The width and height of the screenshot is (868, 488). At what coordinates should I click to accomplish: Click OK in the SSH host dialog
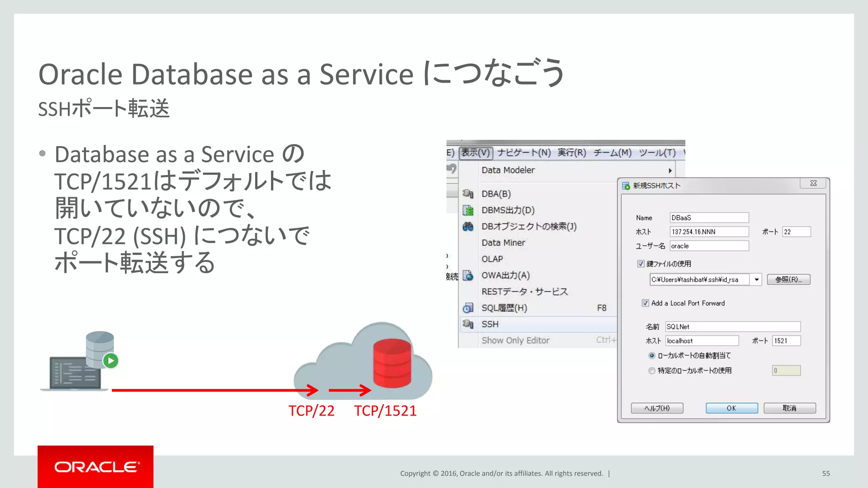(x=732, y=408)
